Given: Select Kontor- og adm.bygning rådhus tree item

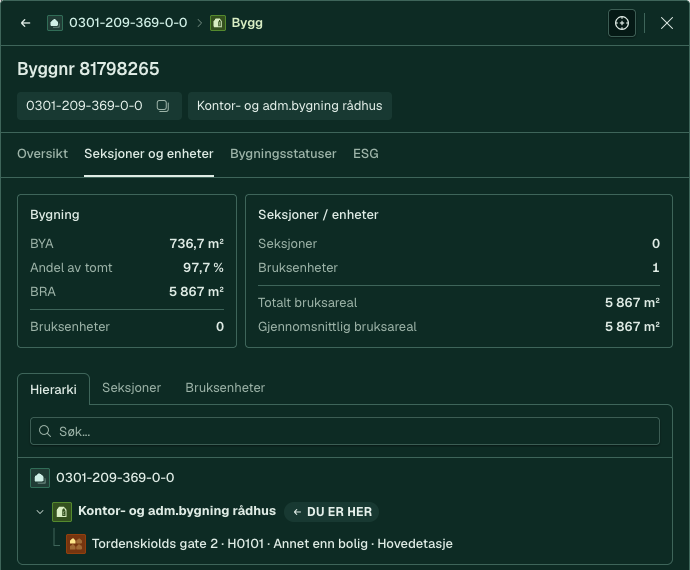Looking at the screenshot, I should point(177,511).
